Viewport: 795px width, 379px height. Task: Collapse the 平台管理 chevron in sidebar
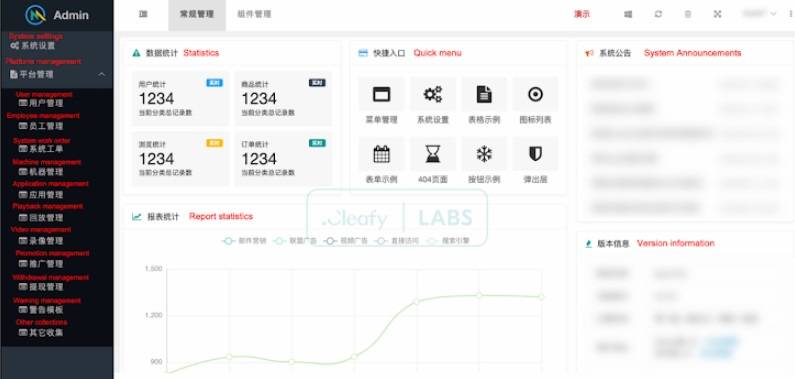pyautogui.click(x=101, y=74)
